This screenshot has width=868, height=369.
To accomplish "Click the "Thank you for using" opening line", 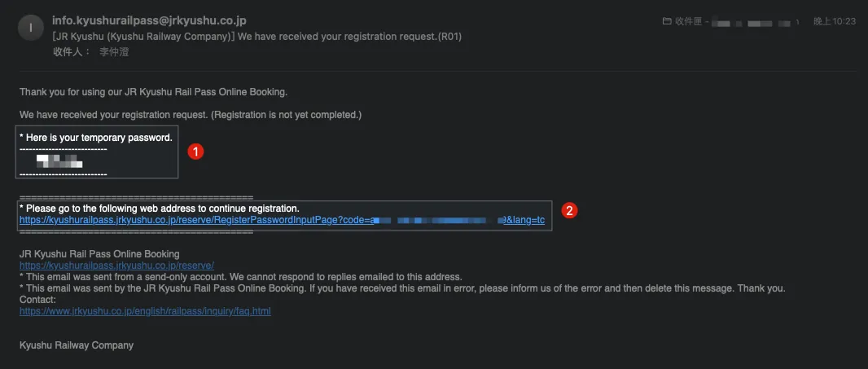I will [x=154, y=91].
